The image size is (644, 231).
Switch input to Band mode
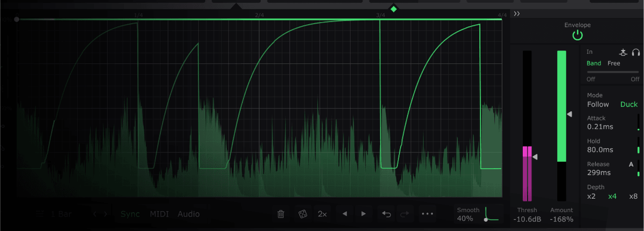[x=594, y=63]
